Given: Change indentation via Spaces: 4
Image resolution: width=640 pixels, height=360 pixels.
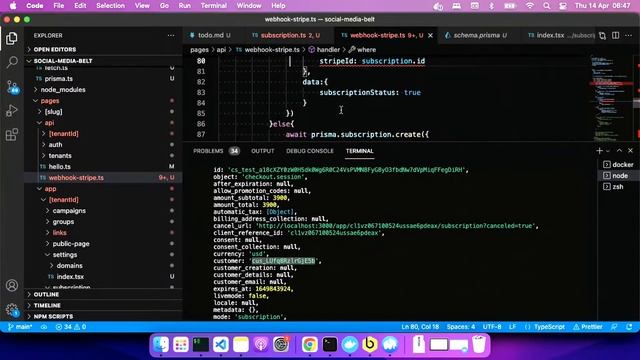Looking at the screenshot, I should (460, 327).
